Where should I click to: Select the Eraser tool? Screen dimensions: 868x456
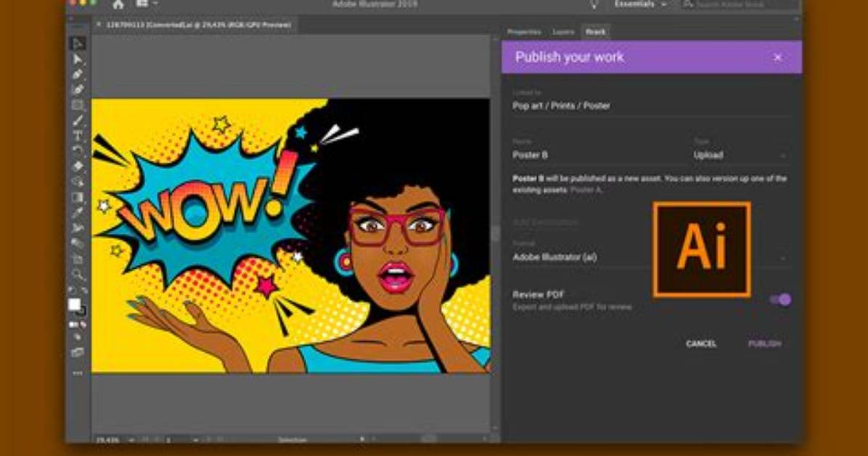tap(78, 166)
